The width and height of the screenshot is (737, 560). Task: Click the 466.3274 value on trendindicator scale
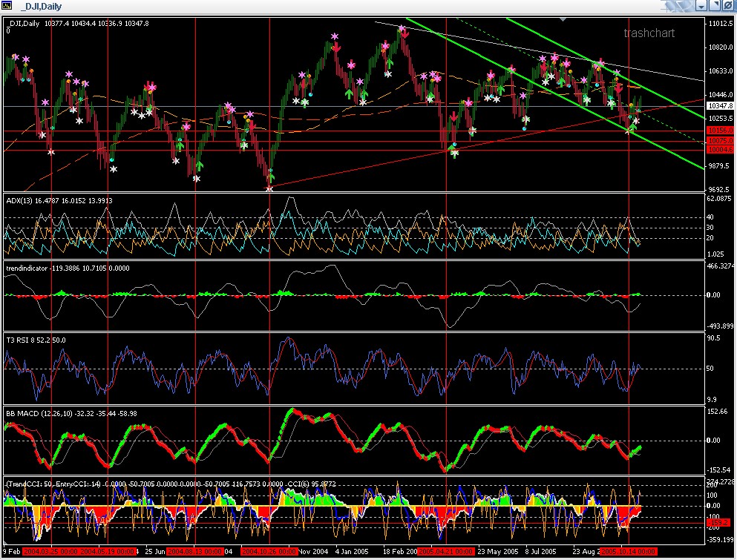coord(720,266)
